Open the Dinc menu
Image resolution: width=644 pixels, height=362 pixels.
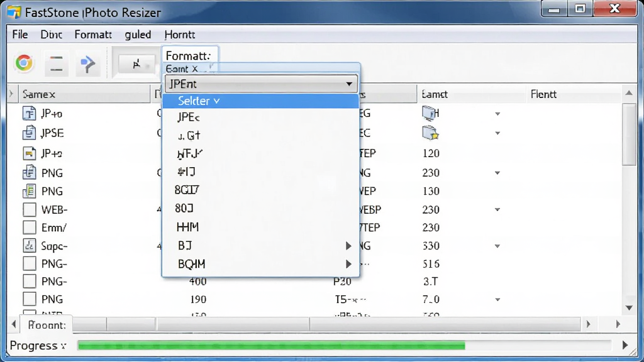pos(52,35)
